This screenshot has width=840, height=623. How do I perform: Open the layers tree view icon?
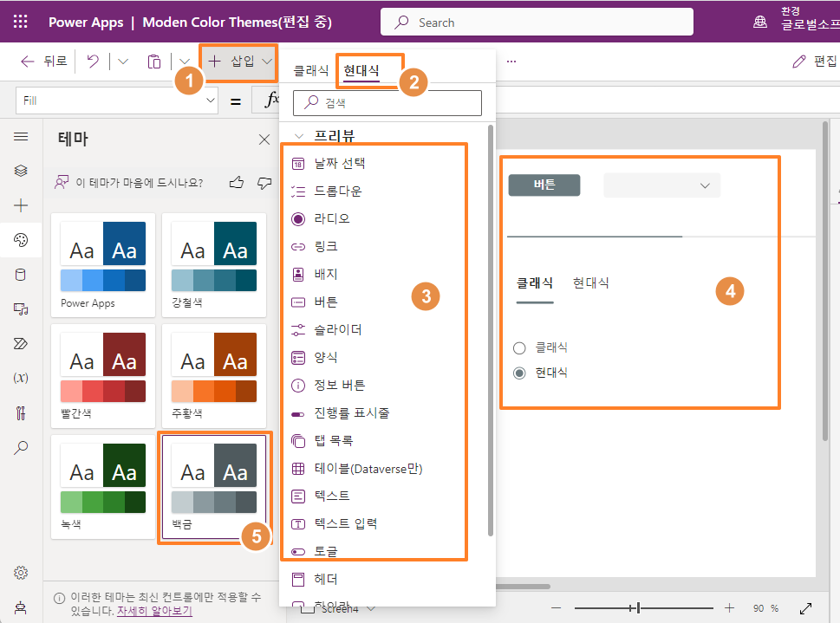click(21, 171)
